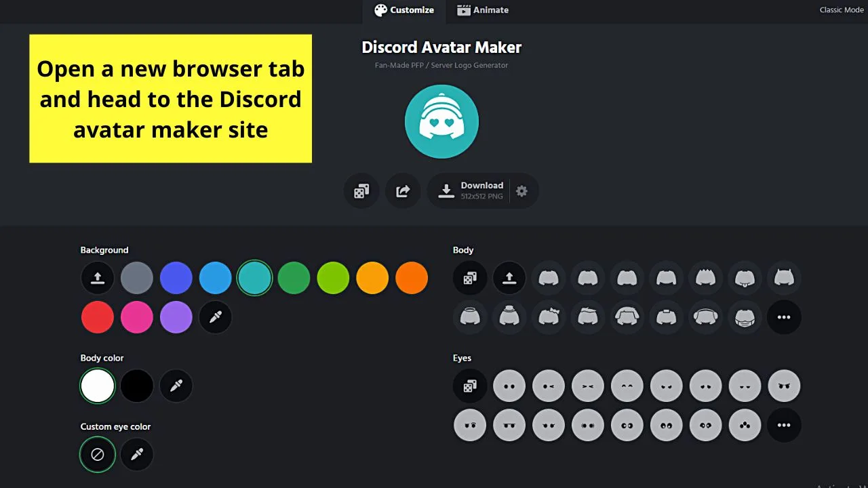This screenshot has width=868, height=488.
Task: Pick blurple background color
Action: tap(176, 278)
